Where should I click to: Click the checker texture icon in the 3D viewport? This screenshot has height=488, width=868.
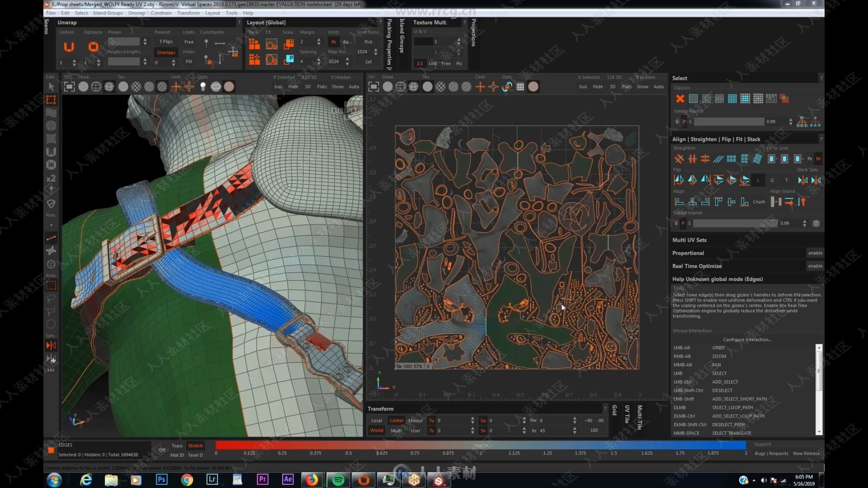click(136, 87)
